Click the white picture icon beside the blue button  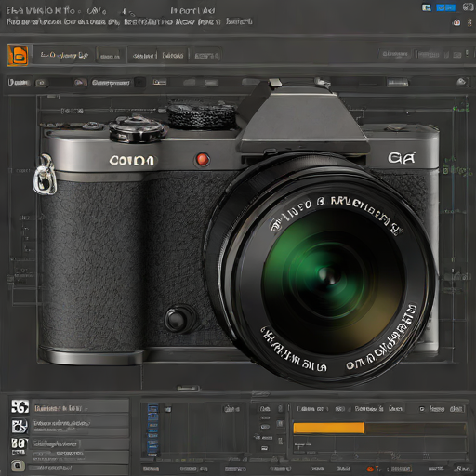click(427, 7)
